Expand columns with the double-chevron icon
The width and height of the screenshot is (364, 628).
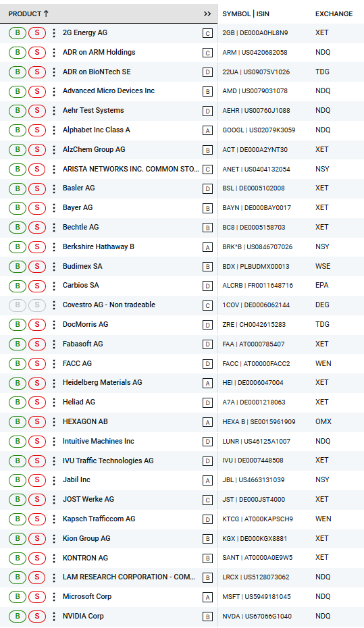[207, 14]
